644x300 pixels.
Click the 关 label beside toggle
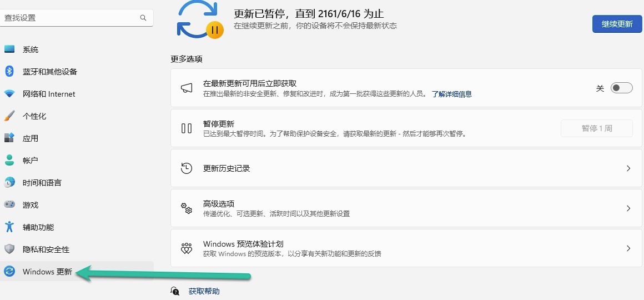click(x=600, y=88)
